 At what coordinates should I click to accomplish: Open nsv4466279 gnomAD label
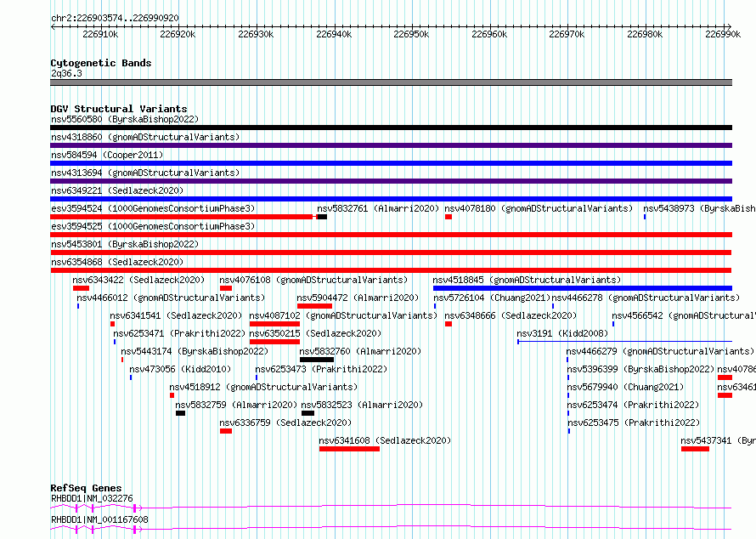tap(660, 351)
